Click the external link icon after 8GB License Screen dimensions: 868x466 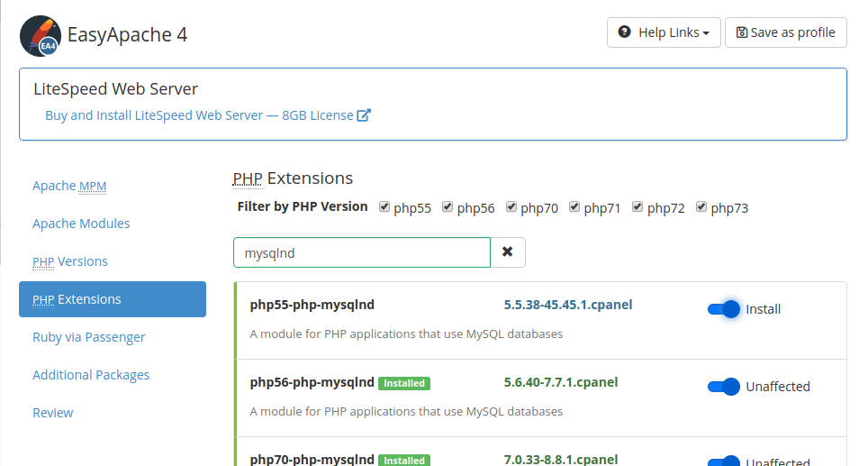364,115
